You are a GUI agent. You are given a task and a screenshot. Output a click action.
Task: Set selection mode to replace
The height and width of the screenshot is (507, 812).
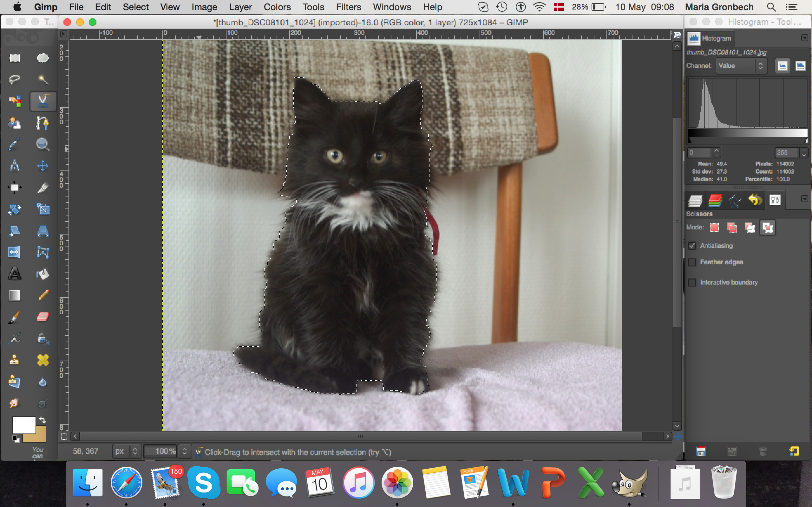tap(714, 228)
